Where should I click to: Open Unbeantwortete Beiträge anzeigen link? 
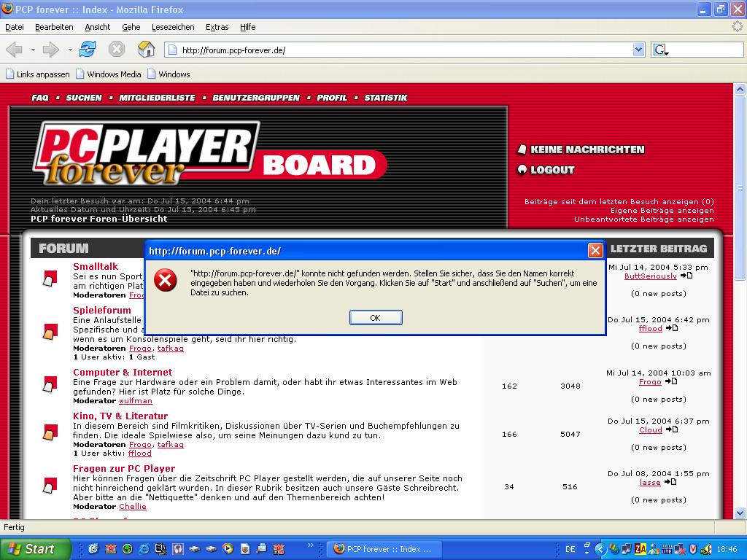644,219
